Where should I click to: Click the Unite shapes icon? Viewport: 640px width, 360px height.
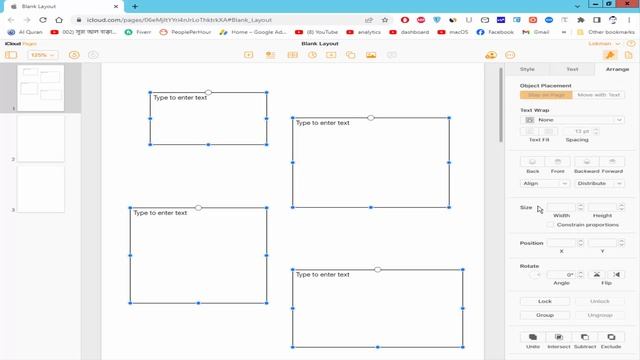[x=533, y=337]
